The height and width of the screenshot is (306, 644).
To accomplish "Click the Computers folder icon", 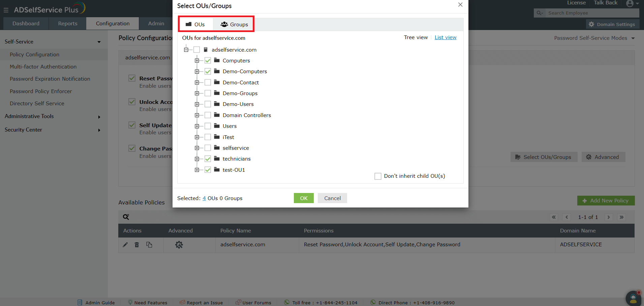I will (x=217, y=60).
